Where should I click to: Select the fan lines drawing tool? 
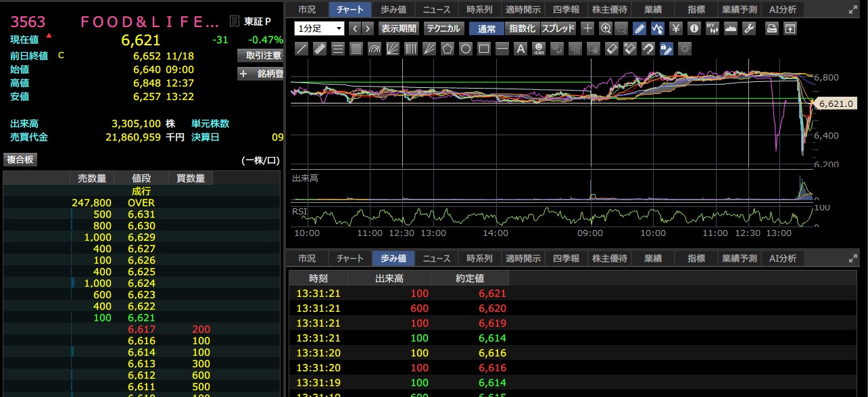click(x=393, y=49)
